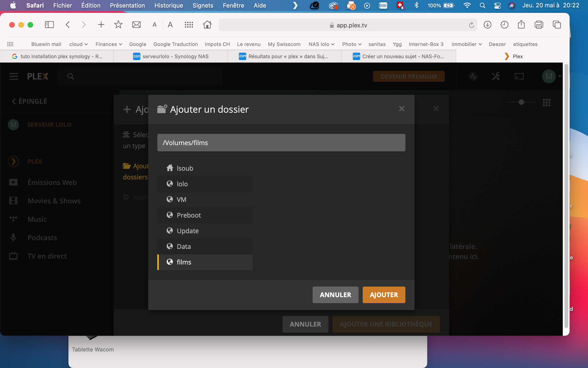The width and height of the screenshot is (588, 368).
Task: Click the Plex cast icon
Action: (x=519, y=76)
